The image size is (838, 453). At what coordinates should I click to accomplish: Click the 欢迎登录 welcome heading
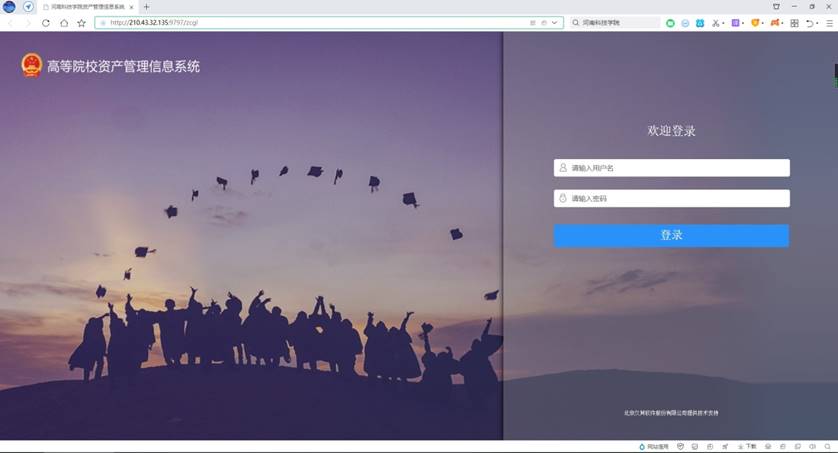[x=671, y=131]
